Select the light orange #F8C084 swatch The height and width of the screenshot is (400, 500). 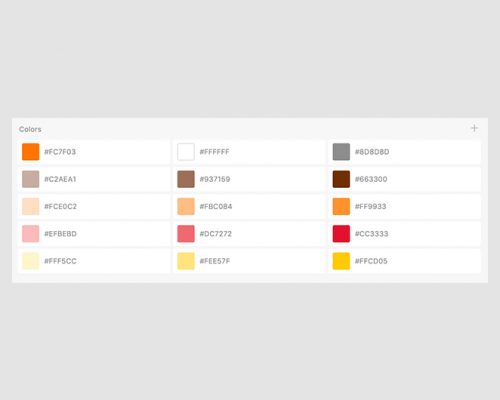click(186, 206)
